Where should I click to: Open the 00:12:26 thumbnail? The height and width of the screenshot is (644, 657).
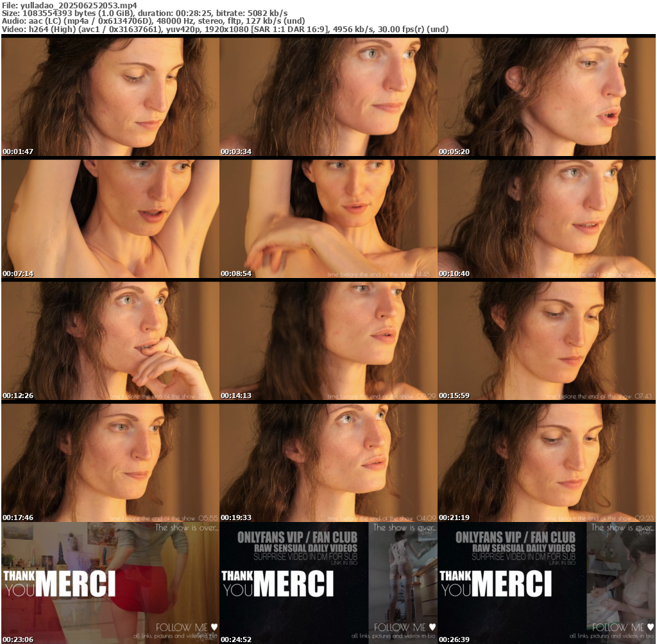point(110,340)
